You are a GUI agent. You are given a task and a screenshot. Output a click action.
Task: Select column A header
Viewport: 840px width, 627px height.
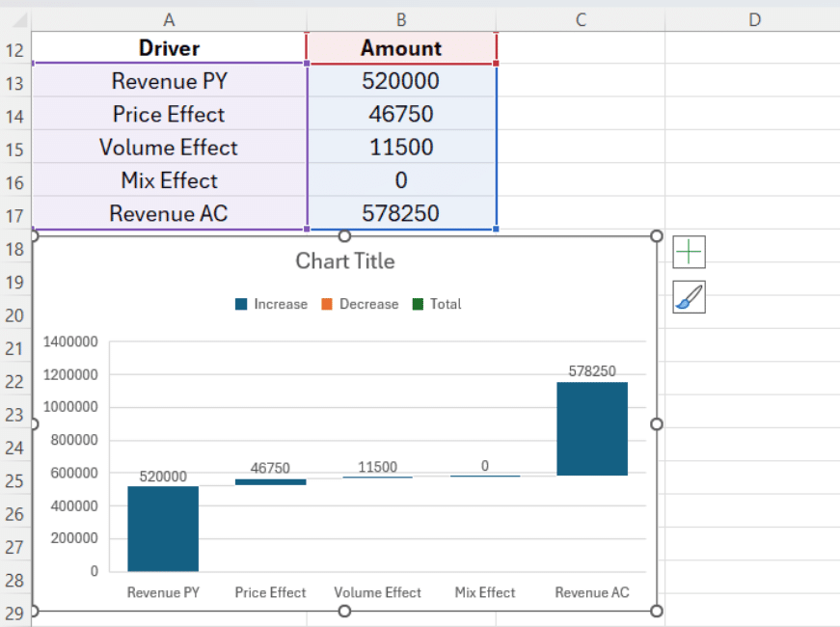click(x=169, y=20)
